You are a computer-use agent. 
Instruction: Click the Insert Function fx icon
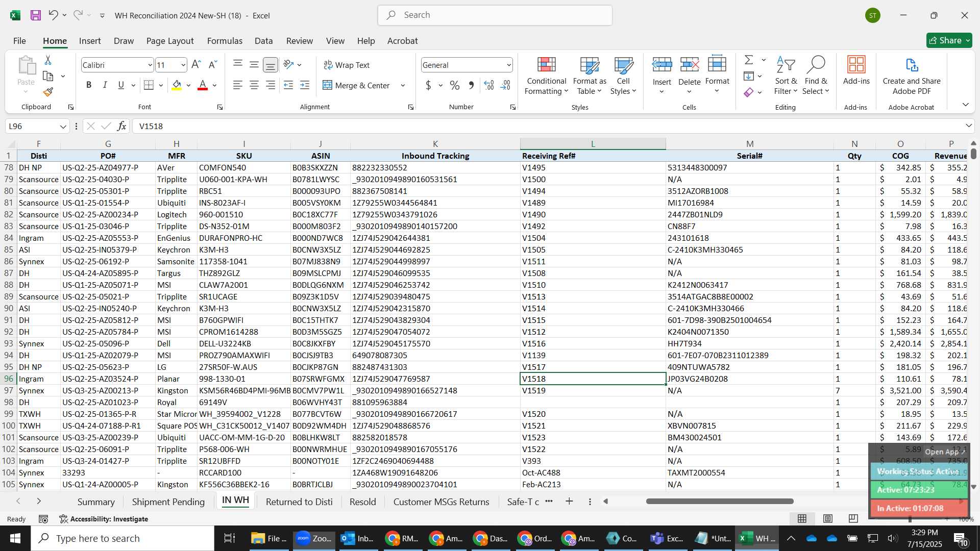click(121, 126)
